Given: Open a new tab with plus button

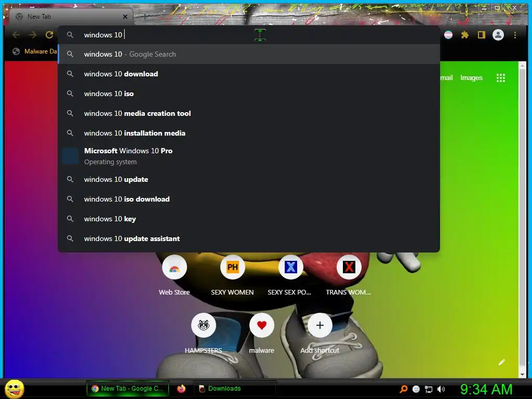Looking at the screenshot, I should [x=144, y=16].
